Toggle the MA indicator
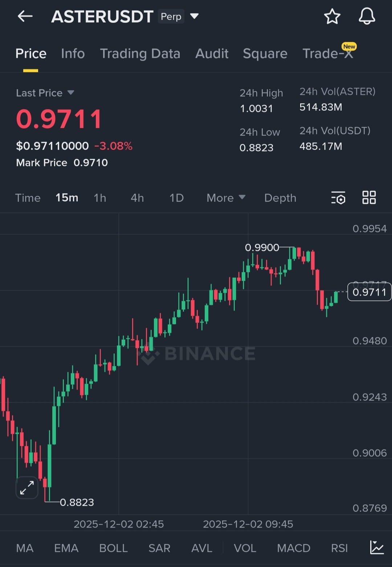The width and height of the screenshot is (392, 567). click(25, 548)
